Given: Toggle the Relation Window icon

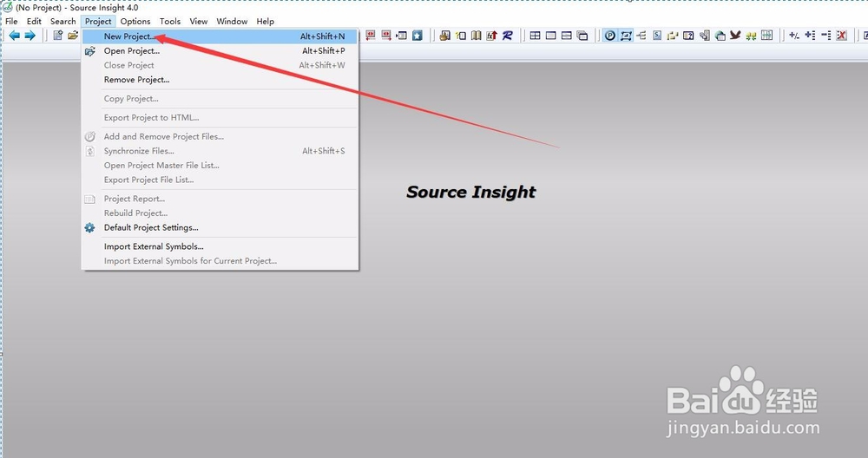Looking at the screenshot, I should tap(626, 36).
